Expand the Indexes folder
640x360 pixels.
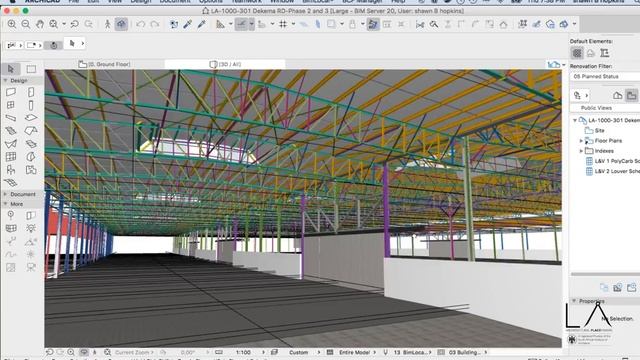(581, 151)
